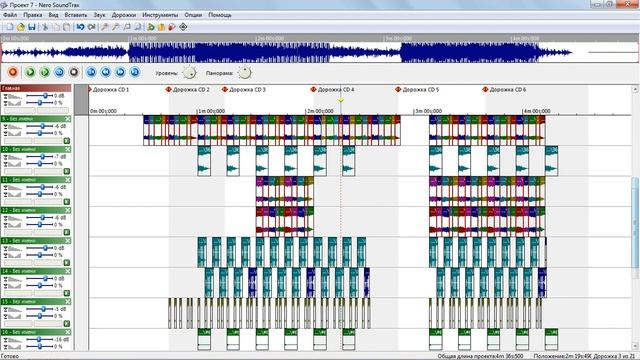Click the second magnifier zoom icon
Image resolution: width=640 pixels, height=360 pixels.
116,27
